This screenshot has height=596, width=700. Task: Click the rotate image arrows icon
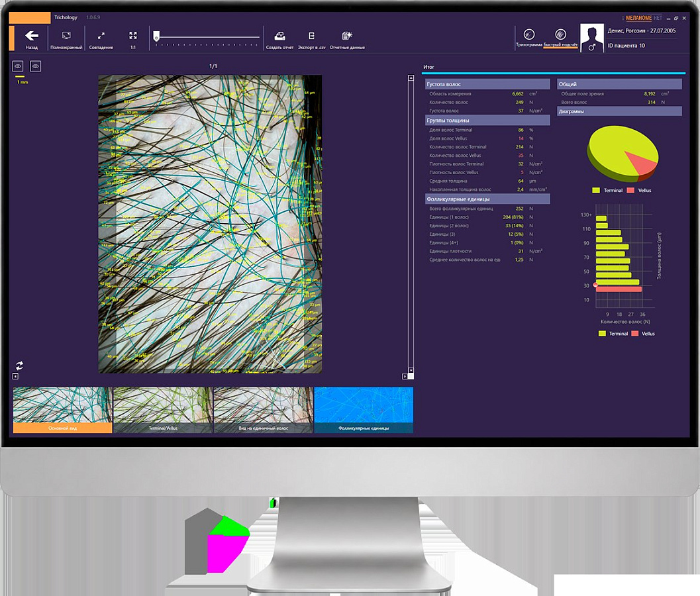(x=19, y=366)
